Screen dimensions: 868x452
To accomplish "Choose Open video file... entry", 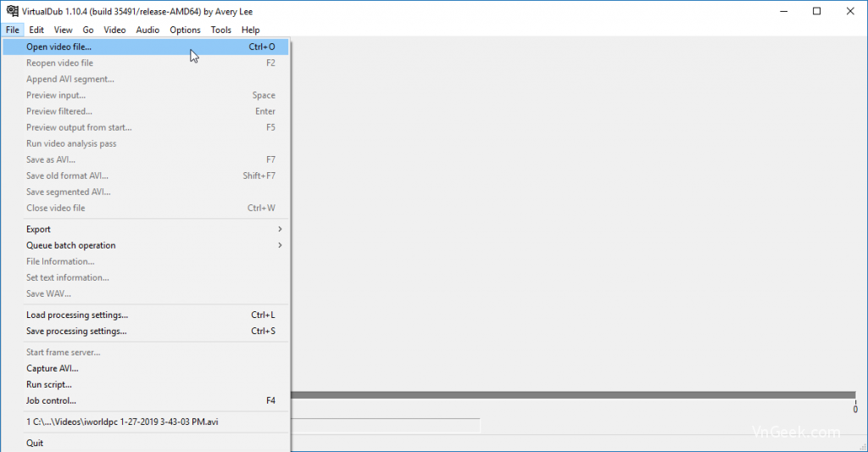I will click(x=146, y=47).
